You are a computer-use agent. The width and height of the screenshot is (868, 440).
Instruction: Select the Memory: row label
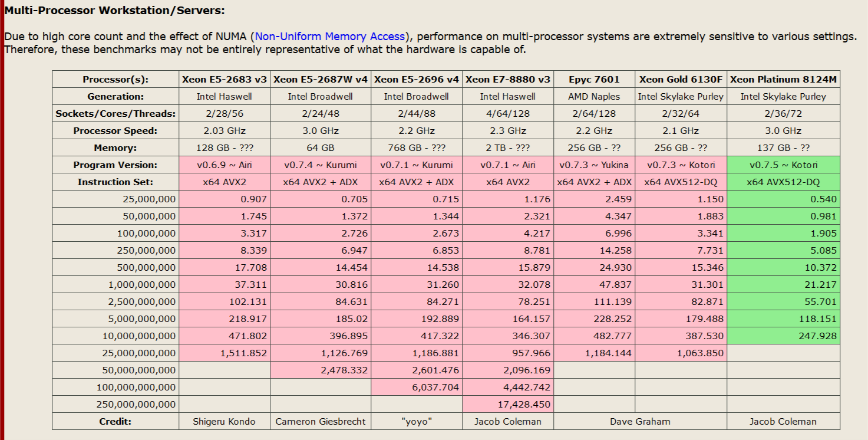pos(115,148)
